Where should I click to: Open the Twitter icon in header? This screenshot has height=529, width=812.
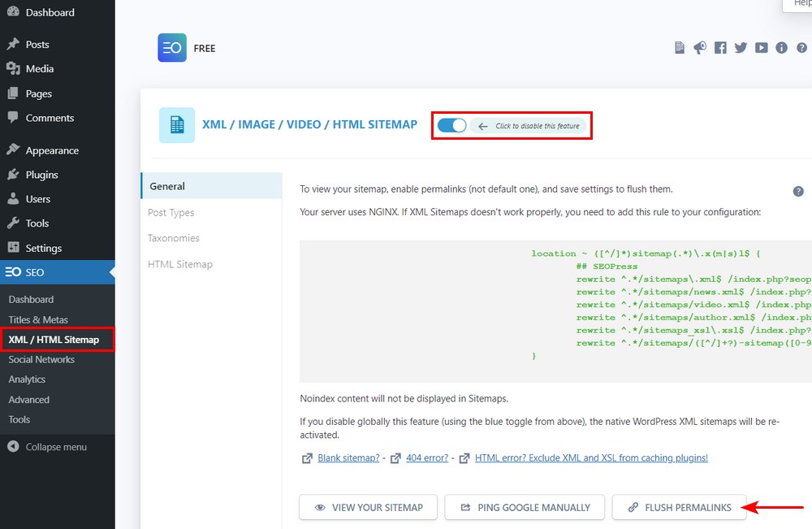tap(741, 48)
